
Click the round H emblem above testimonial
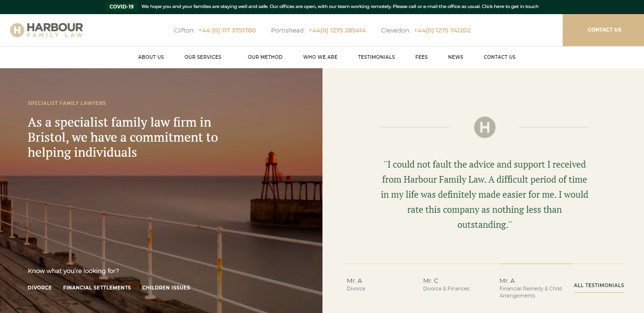click(485, 127)
